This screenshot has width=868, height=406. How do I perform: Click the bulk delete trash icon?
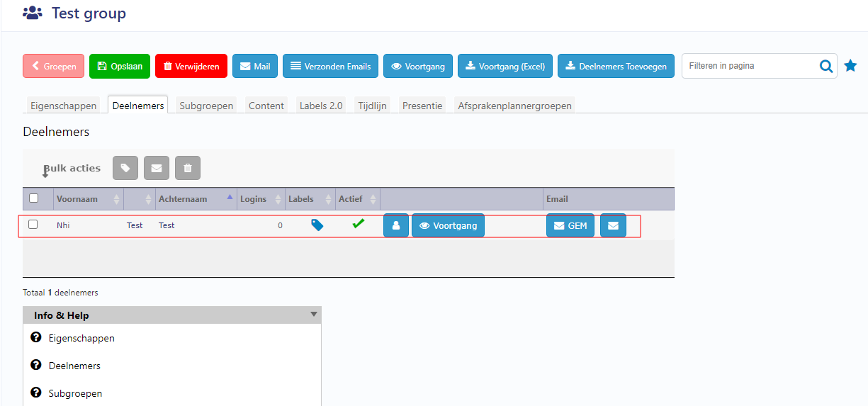click(x=188, y=168)
